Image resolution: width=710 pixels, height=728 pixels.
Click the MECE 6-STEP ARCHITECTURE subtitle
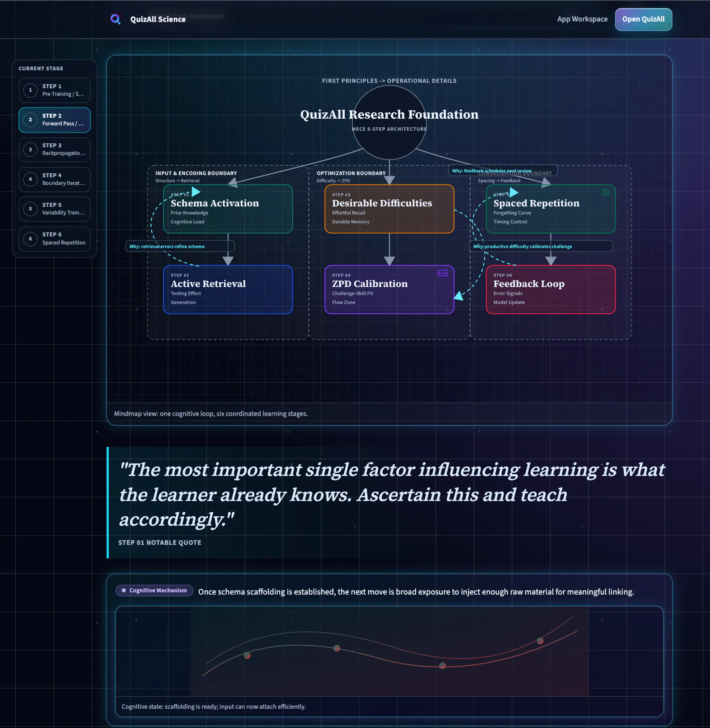389,129
